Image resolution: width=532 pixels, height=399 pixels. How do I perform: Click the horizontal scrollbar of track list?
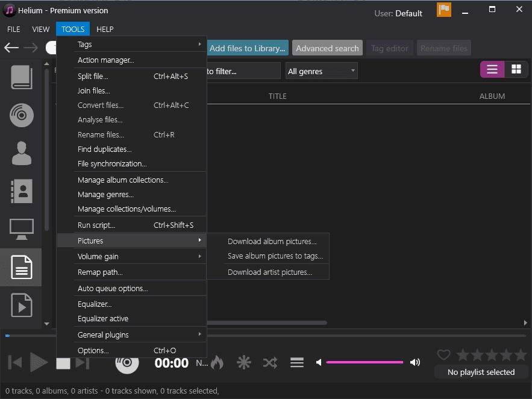[267, 322]
